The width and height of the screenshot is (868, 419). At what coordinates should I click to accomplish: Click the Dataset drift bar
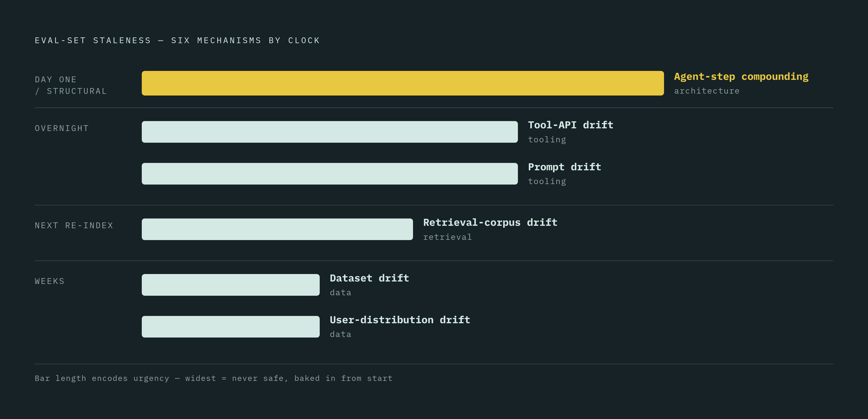pos(231,285)
